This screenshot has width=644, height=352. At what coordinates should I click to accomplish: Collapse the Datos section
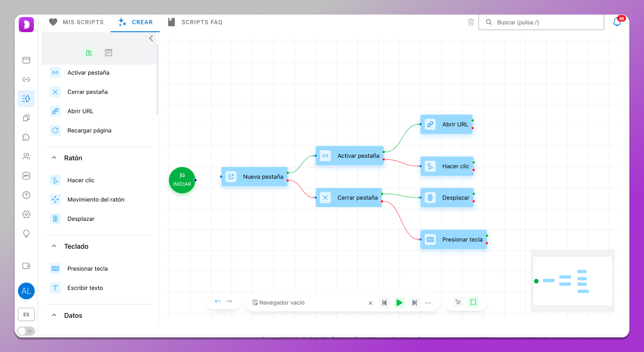(x=54, y=315)
